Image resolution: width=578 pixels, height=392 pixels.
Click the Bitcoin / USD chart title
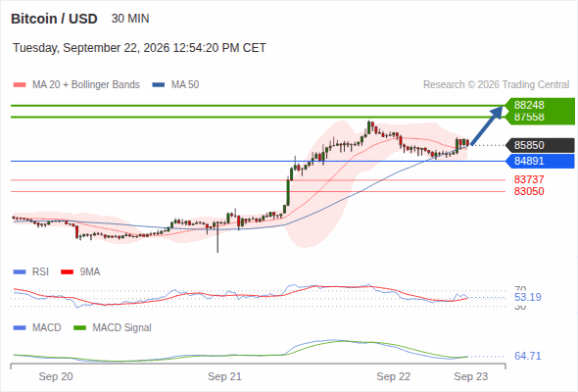54,19
